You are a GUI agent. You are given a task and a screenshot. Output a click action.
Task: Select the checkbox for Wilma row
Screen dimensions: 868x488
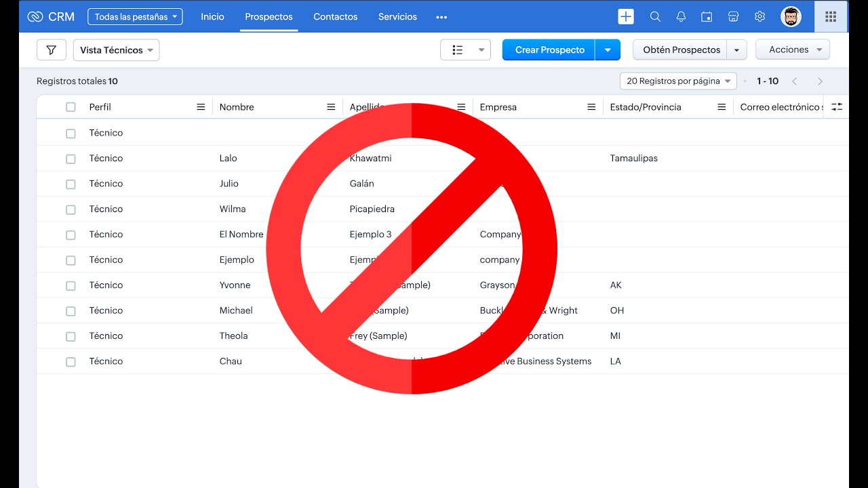tap(71, 209)
